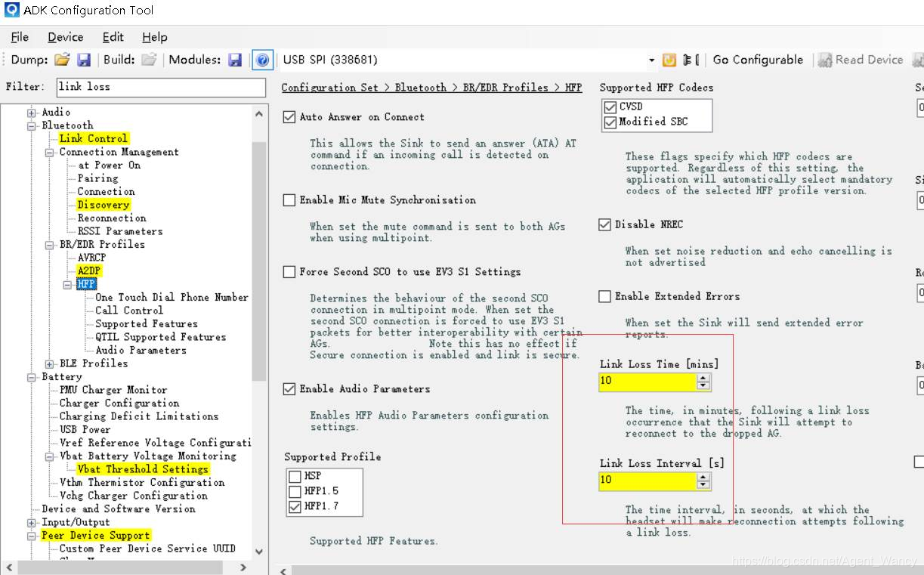Image resolution: width=924 pixels, height=575 pixels.
Task: Expand BLE Profiles node
Action: [x=50, y=363]
